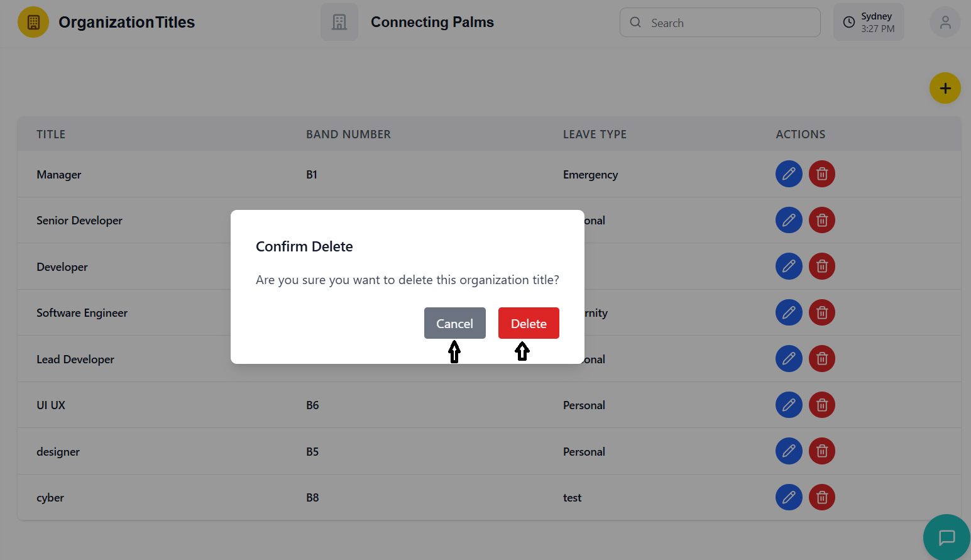Open the user profile avatar
This screenshot has width=971, height=560.
click(945, 23)
